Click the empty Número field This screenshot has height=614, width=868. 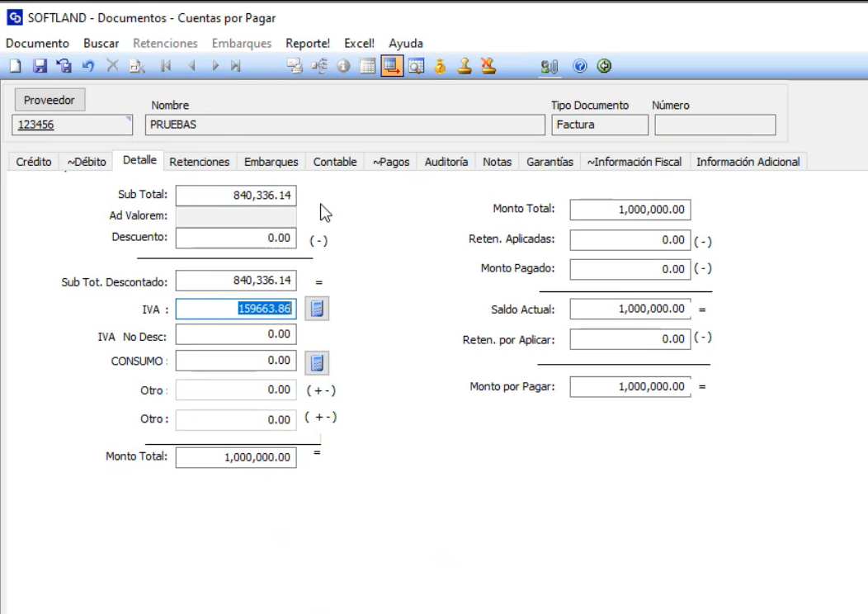pyautogui.click(x=715, y=125)
